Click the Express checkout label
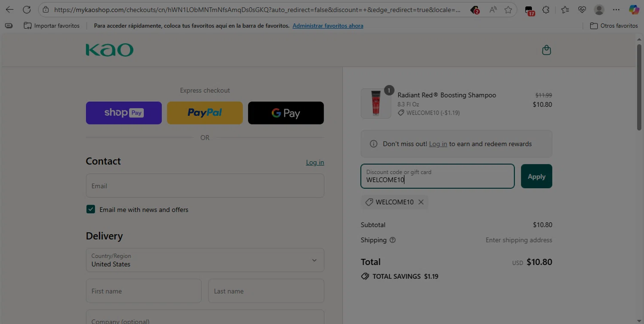644x324 pixels. click(205, 90)
